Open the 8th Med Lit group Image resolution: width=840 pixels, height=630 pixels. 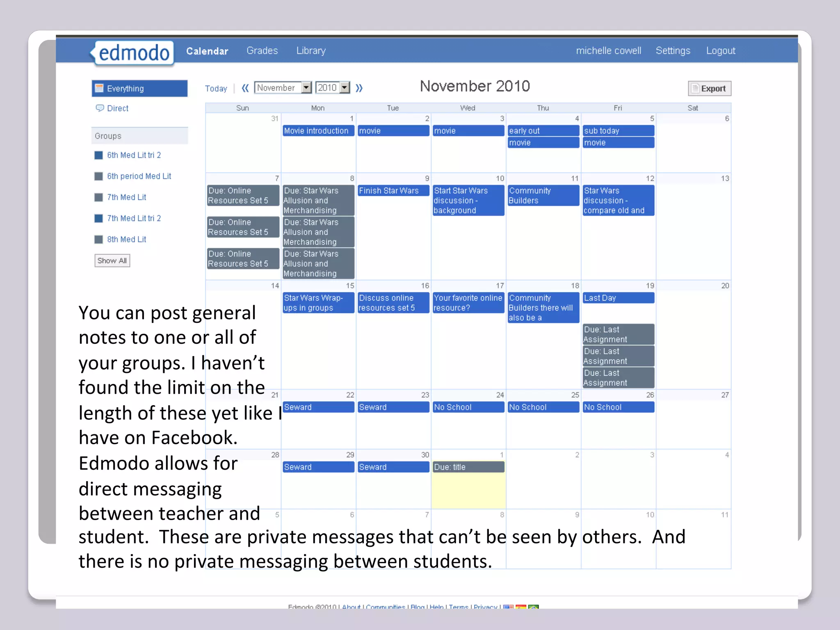click(126, 239)
